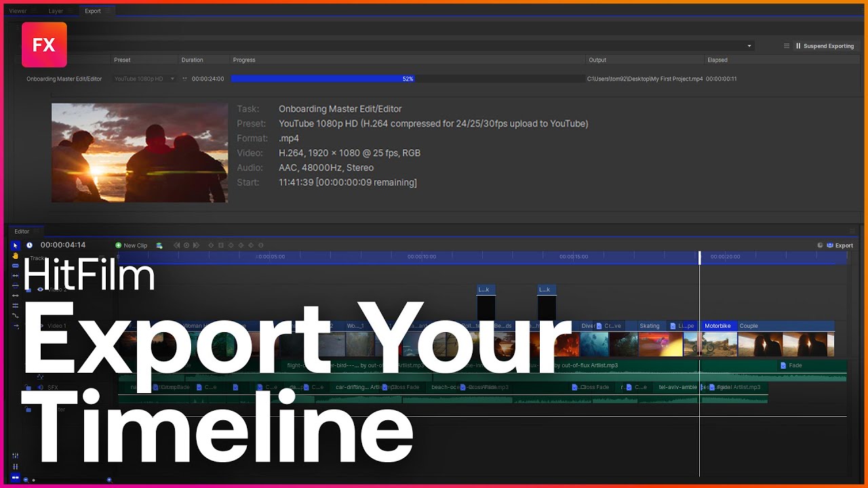This screenshot has width=868, height=488.
Task: Click the 00:00:24:00 duration value
Action: [208, 79]
